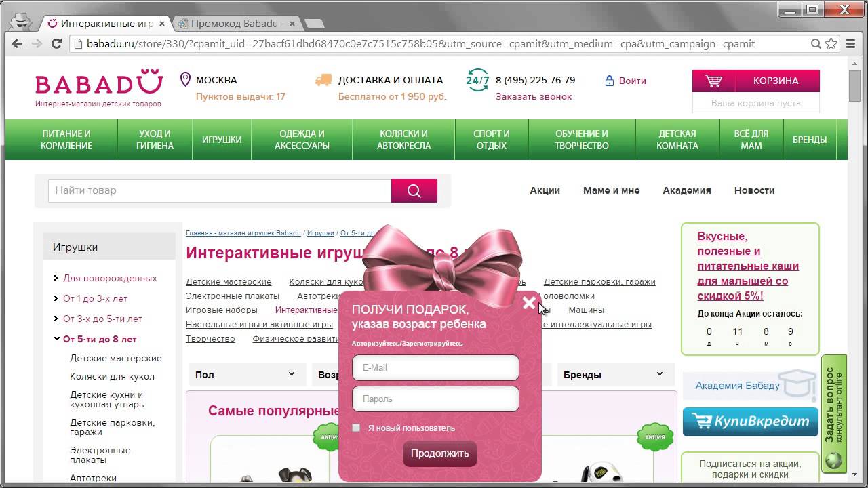Click the browser forward arrow
This screenshot has height=488, width=868.
coord(37,43)
